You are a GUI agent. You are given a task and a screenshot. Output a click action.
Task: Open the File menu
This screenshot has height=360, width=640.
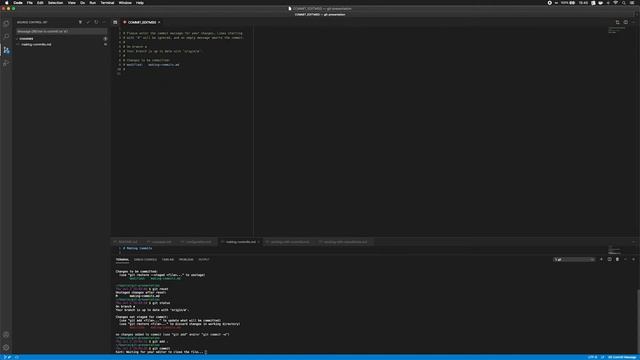30,3
